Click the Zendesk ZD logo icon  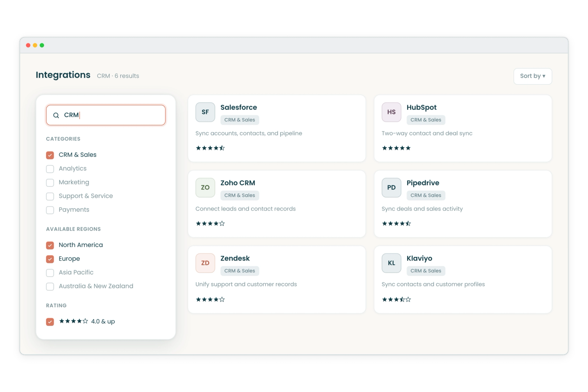pyautogui.click(x=205, y=263)
